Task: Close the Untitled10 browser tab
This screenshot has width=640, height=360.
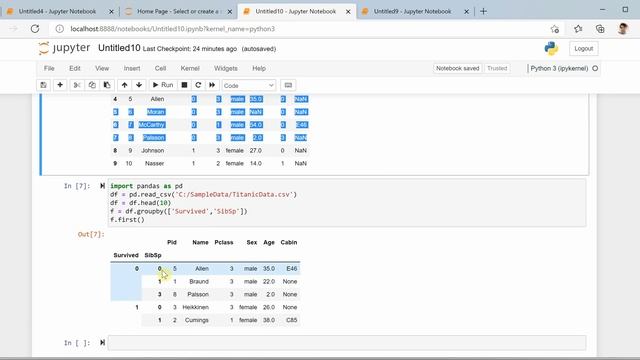Action: pos(348,12)
